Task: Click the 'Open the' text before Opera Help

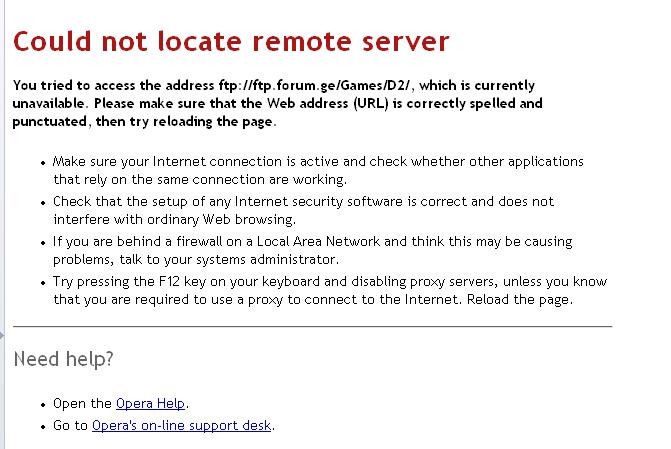Action: [82, 404]
